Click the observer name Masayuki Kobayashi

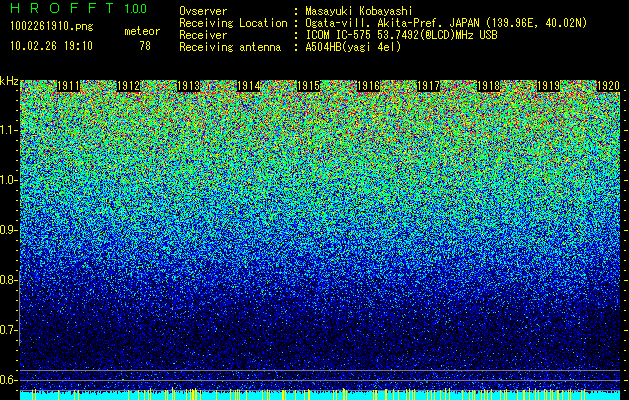pyautogui.click(x=359, y=11)
